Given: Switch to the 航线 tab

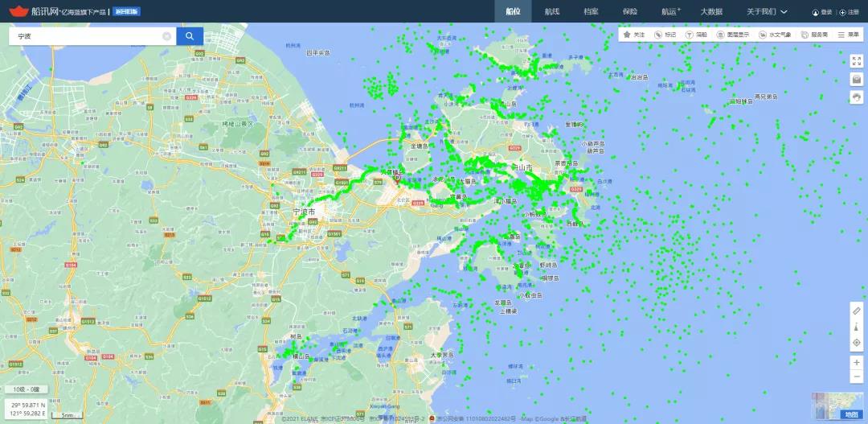Looking at the screenshot, I should 551,11.
